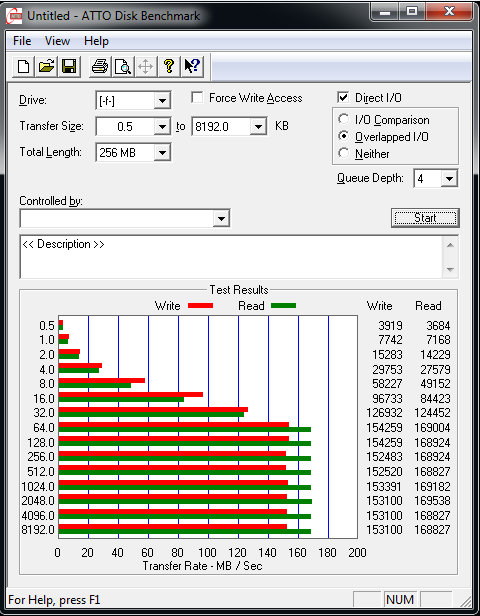Open Print Preview from the toolbar
Viewport: 480px width, 616px height.
pos(123,66)
